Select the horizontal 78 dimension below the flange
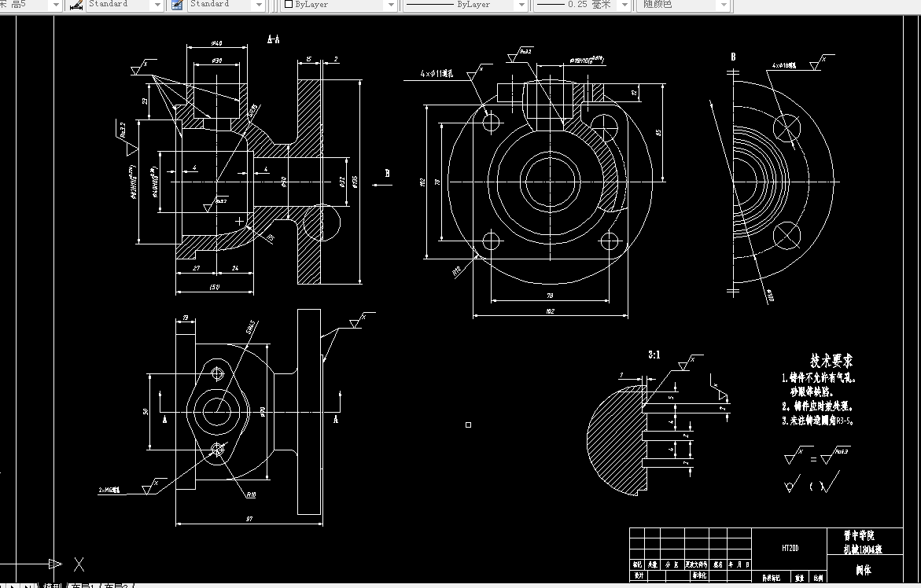921x588 pixels. (x=550, y=295)
